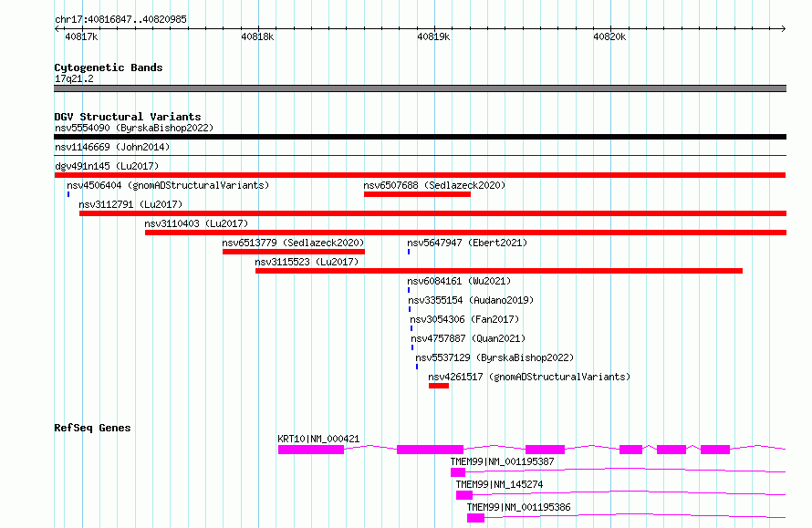The image size is (812, 528).
Task: Open nsv3054306 (Fan2017) label
Action: [x=464, y=319]
